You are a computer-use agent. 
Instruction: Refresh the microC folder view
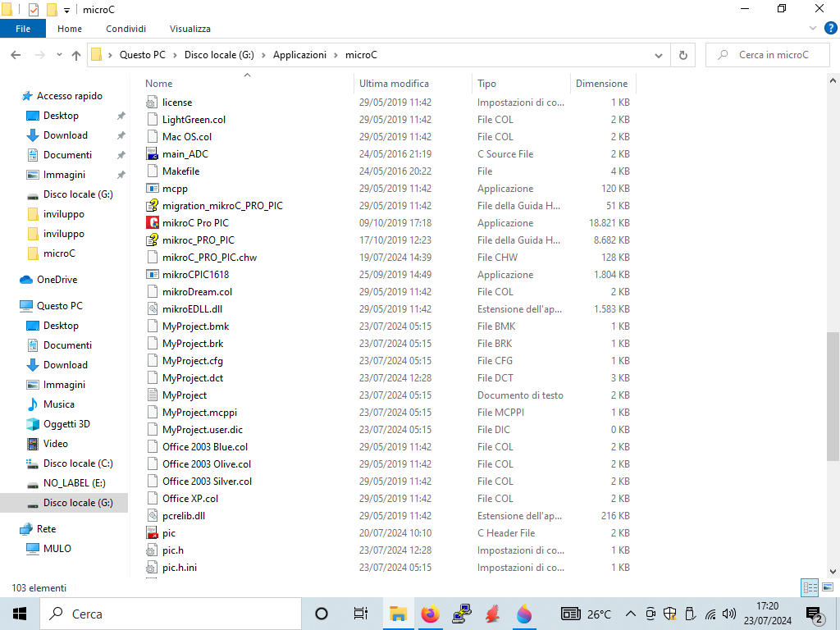[x=682, y=55]
